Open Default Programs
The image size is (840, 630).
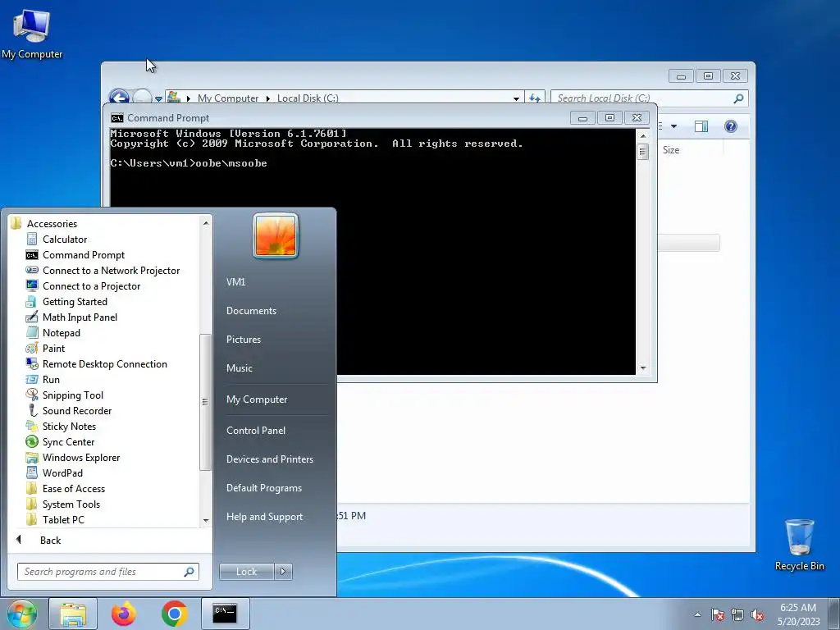[x=263, y=488]
